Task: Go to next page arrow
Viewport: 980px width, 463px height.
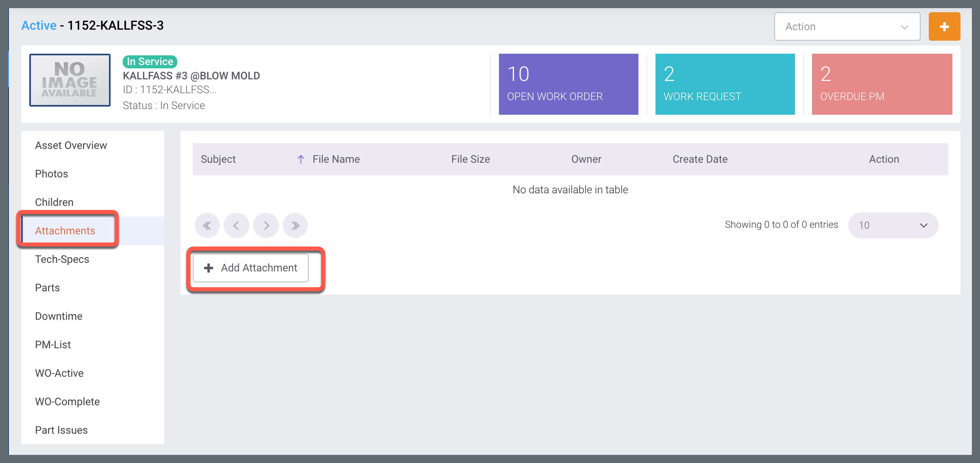Action: coord(266,225)
